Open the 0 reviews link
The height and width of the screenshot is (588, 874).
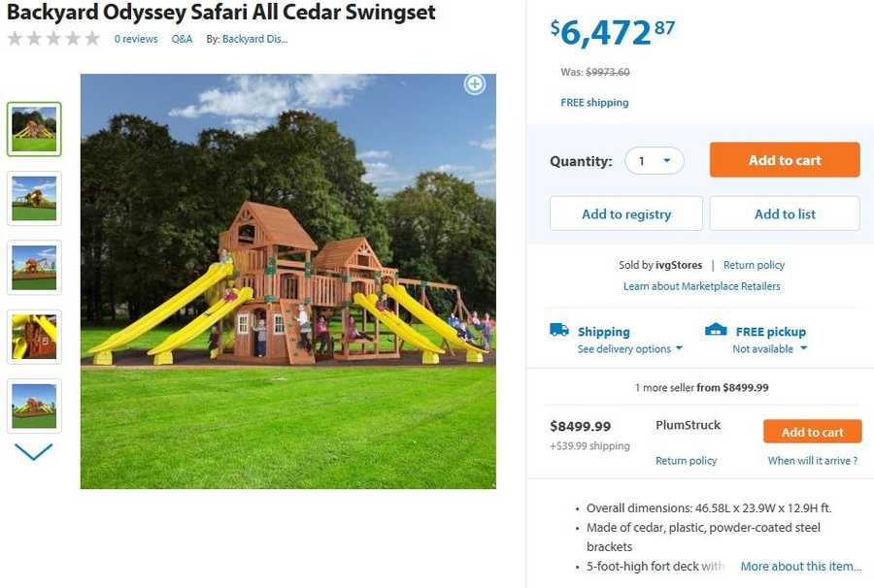click(136, 39)
